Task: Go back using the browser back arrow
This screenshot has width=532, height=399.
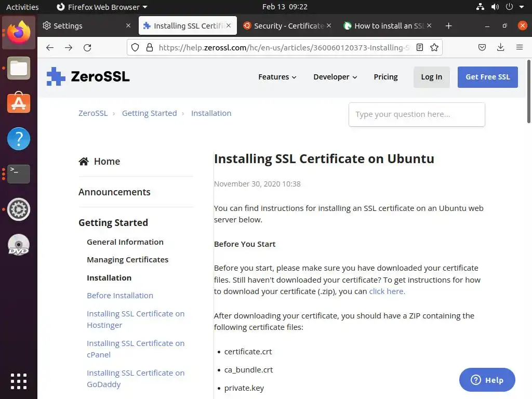Action: (x=50, y=47)
